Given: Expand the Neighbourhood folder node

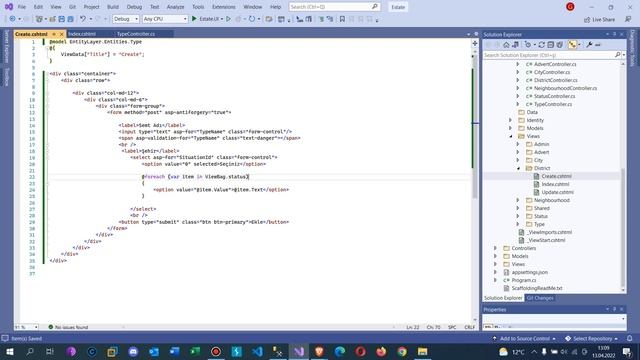Looking at the screenshot, I should pyautogui.click(x=518, y=200).
